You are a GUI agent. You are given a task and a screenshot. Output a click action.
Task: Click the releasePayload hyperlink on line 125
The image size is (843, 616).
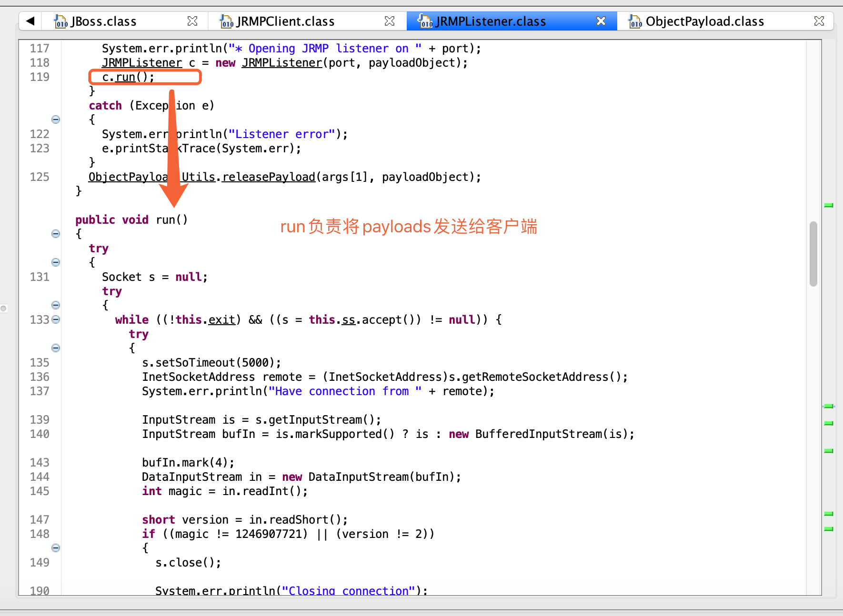pos(268,177)
